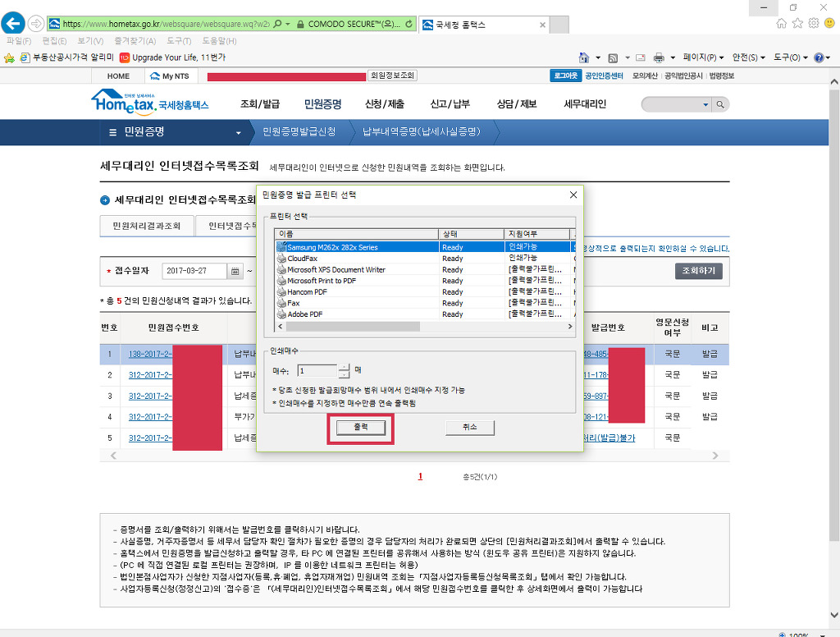Viewport: 840px width, 637px height.
Task: Open the 즐겨찾기(A) menu
Action: pyautogui.click(x=135, y=41)
